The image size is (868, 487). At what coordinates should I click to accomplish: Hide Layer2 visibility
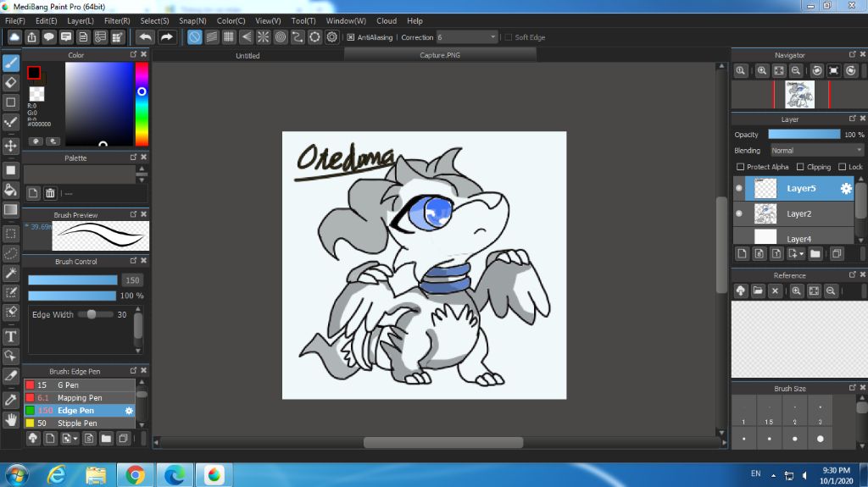pyautogui.click(x=739, y=213)
